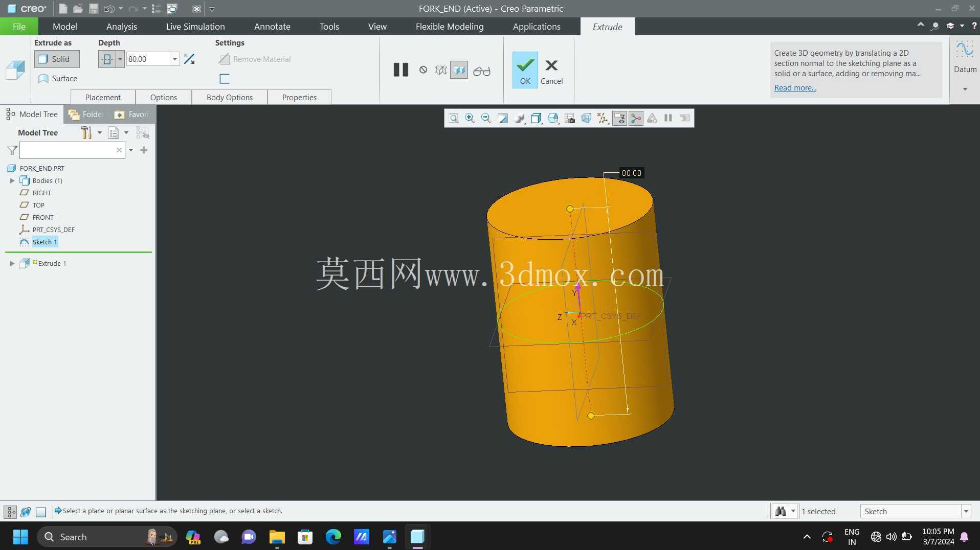Viewport: 980px width, 550px height.
Task: Open the depth value dropdown arrow
Action: click(x=175, y=59)
